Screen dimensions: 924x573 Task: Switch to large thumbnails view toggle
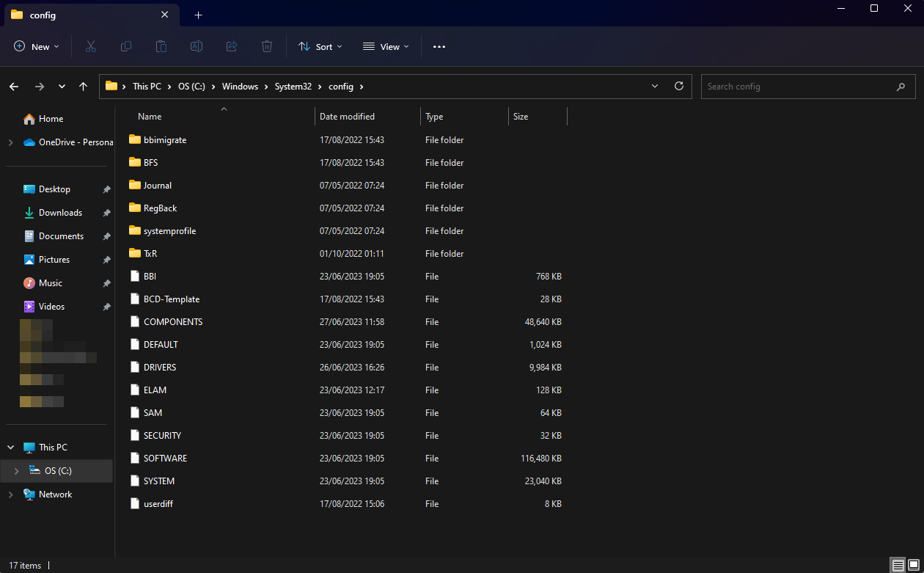(x=913, y=565)
